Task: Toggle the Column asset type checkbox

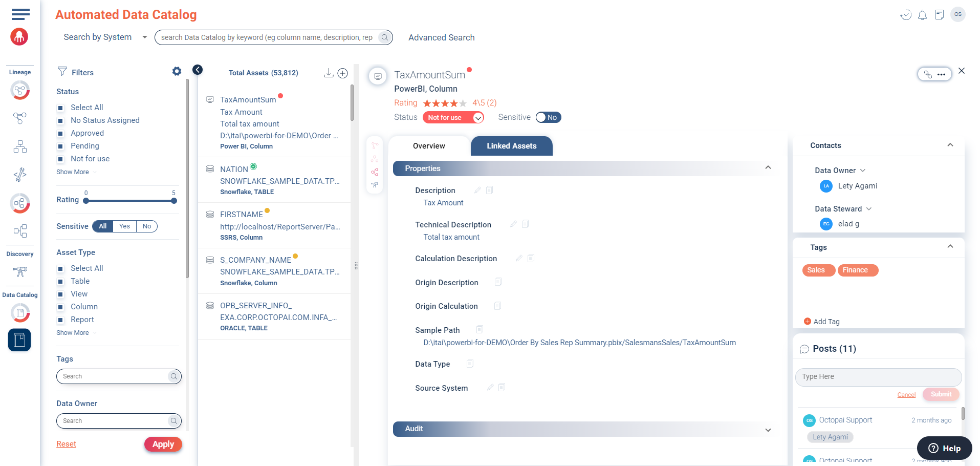Action: tap(60, 307)
